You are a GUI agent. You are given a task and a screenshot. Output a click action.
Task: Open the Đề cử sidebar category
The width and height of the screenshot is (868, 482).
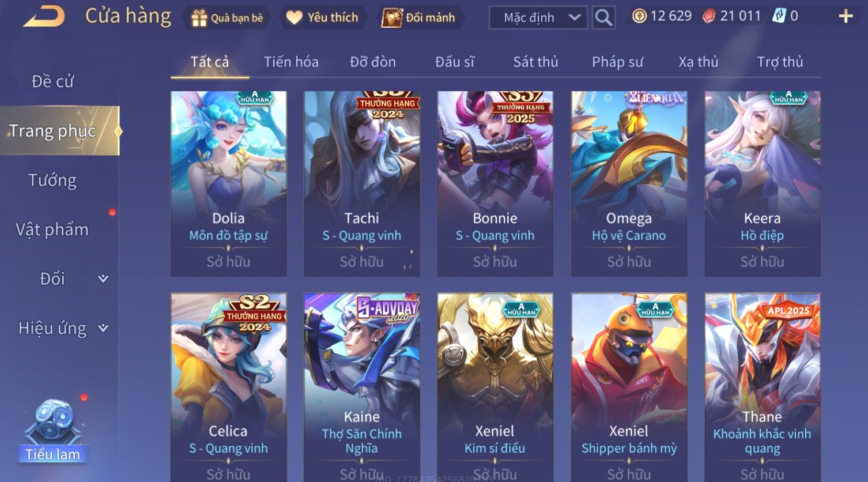(52, 81)
